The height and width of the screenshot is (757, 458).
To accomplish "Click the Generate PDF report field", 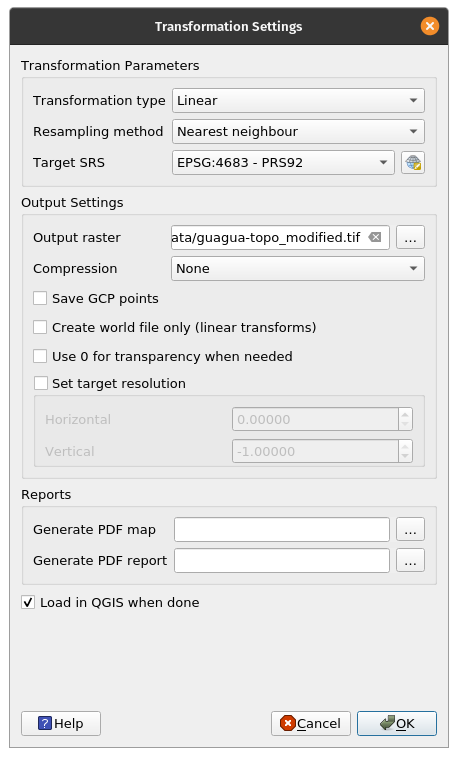I will (x=282, y=561).
